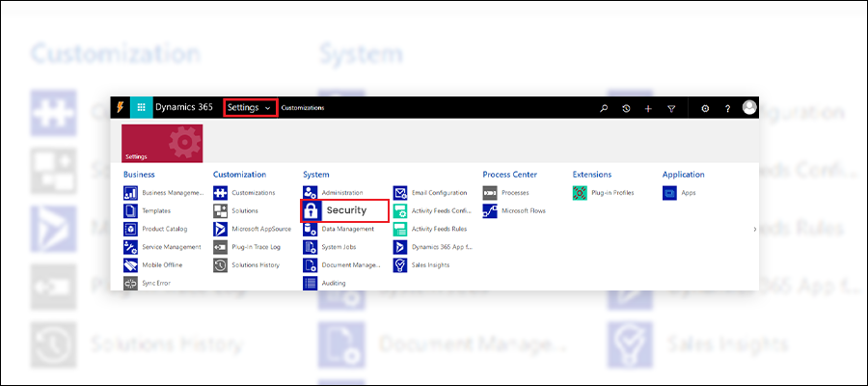Click the Apps icon
Screen dimensions: 868x386
(669, 193)
